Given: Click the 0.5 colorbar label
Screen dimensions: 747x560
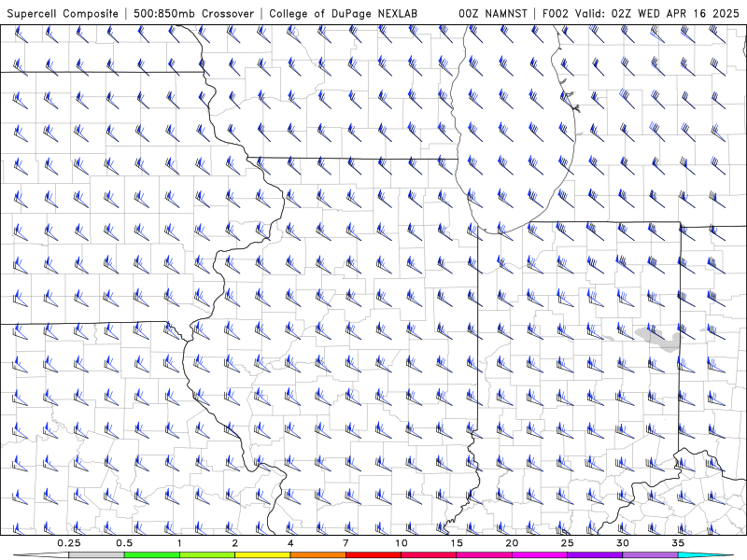Looking at the screenshot, I should click(x=124, y=543).
